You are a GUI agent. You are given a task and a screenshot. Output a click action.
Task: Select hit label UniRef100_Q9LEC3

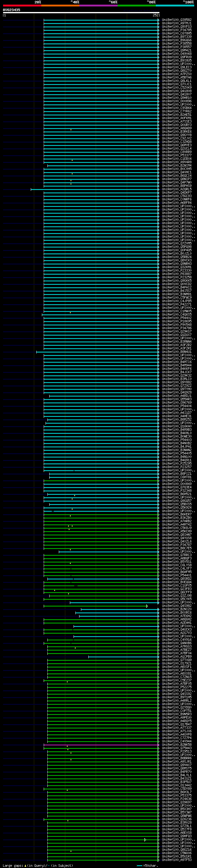[x=176, y=67]
